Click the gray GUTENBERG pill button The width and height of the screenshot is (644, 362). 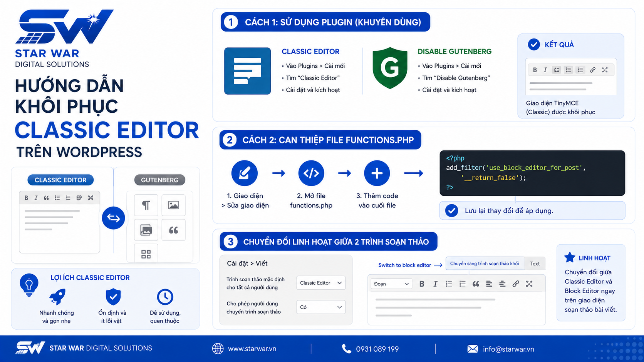coord(159,180)
